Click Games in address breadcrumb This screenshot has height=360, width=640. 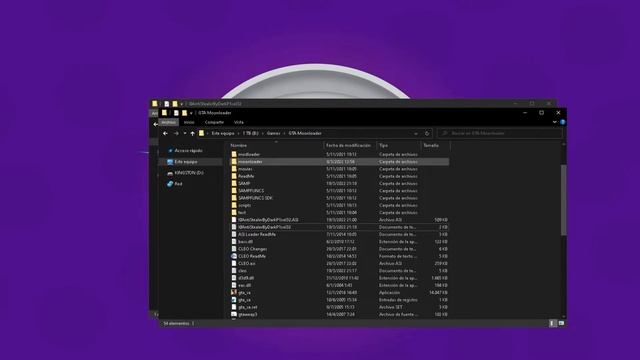pyautogui.click(x=273, y=133)
